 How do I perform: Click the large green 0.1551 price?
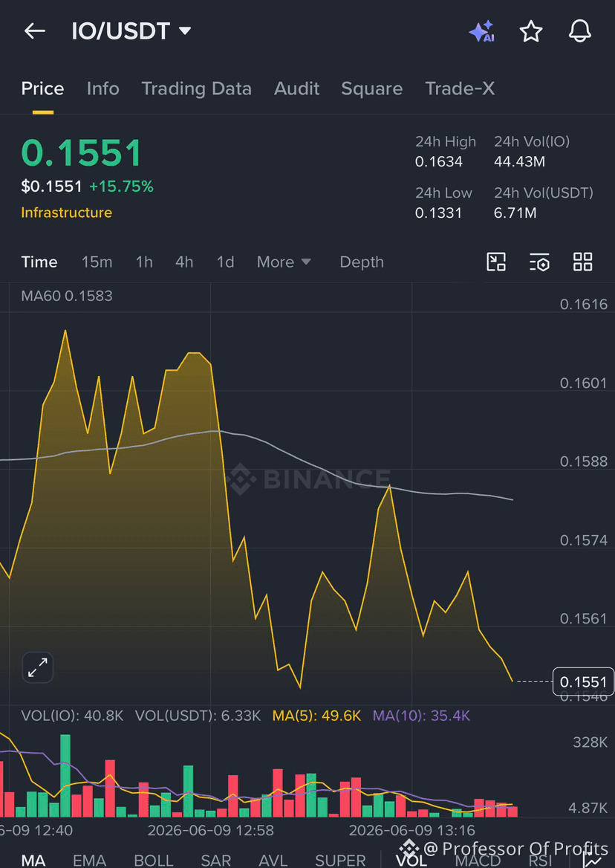[81, 153]
